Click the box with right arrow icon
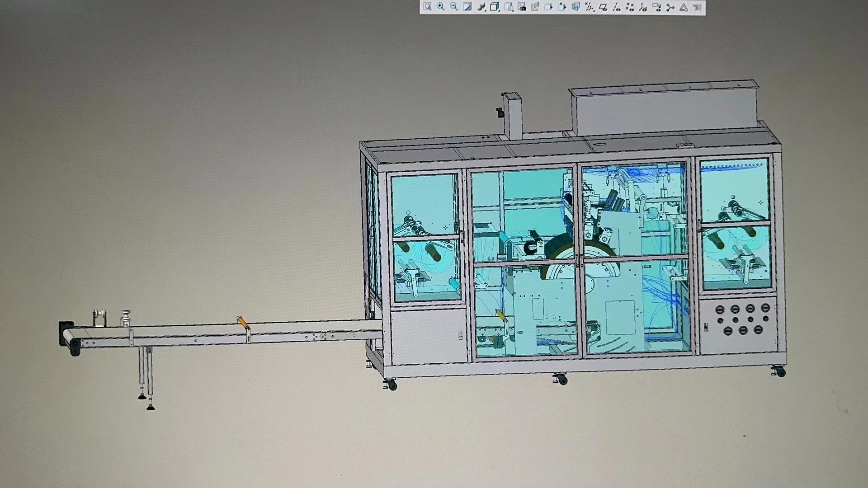This screenshot has height=488, width=868. point(548,7)
